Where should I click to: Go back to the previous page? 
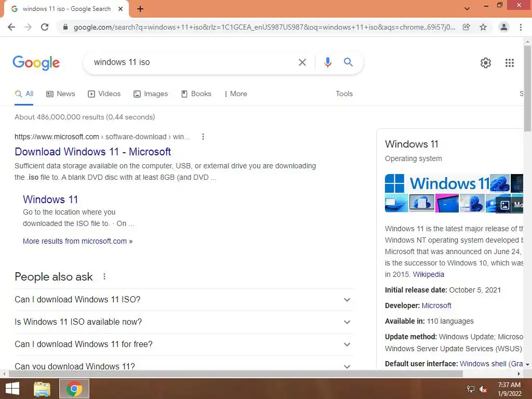point(11,27)
